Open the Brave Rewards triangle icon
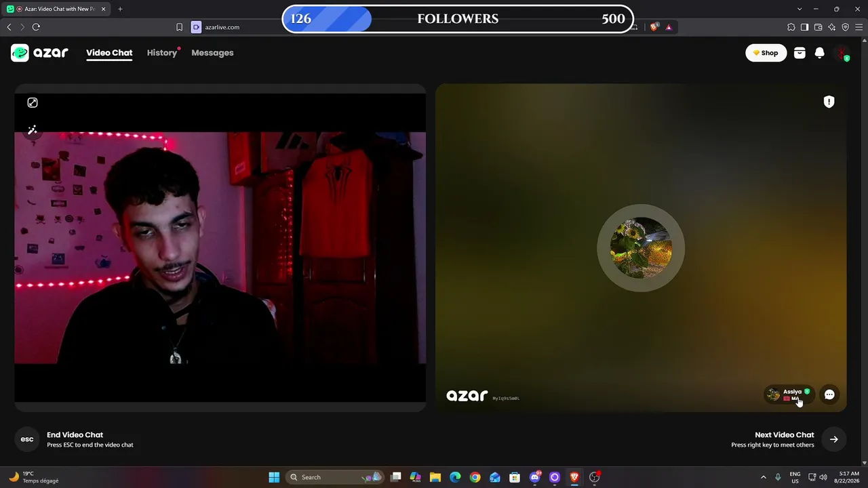Viewport: 868px width, 488px height. (x=669, y=27)
